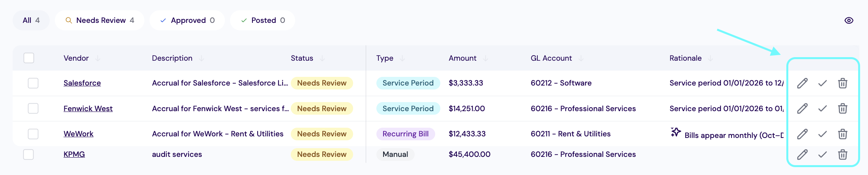The width and height of the screenshot is (868, 175).
Task: Toggle the select-all checkbox in the header
Action: [x=29, y=58]
